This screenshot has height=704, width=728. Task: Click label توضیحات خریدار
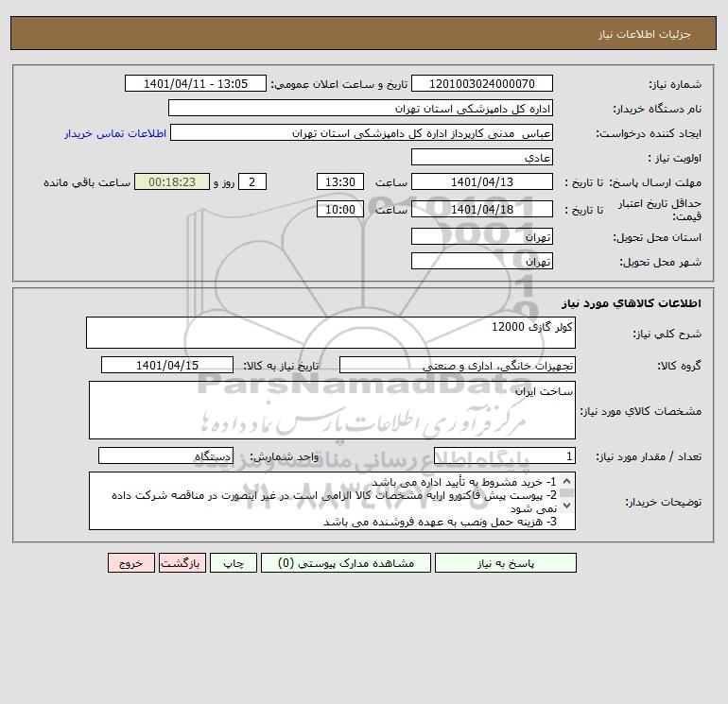pyautogui.click(x=663, y=502)
